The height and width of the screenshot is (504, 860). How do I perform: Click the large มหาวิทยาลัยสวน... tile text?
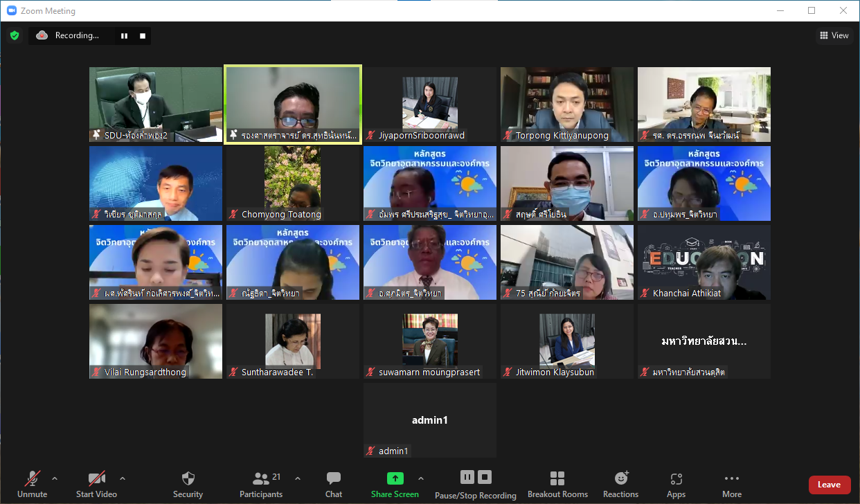[x=704, y=341]
